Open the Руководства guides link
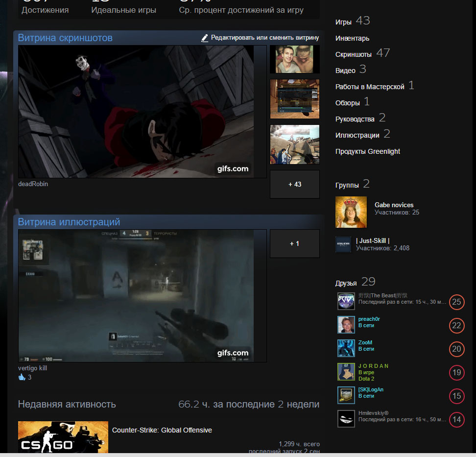Screen dimensions: 476x457 click(x=355, y=119)
